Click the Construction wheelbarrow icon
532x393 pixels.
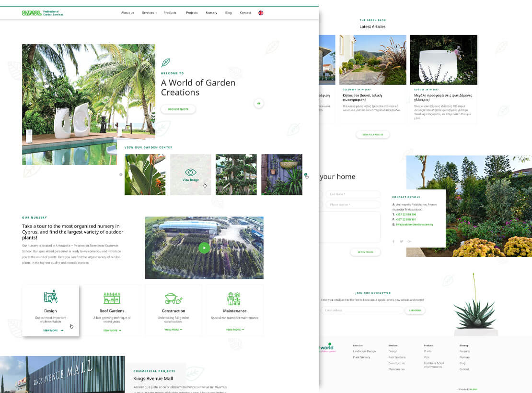coord(173,298)
